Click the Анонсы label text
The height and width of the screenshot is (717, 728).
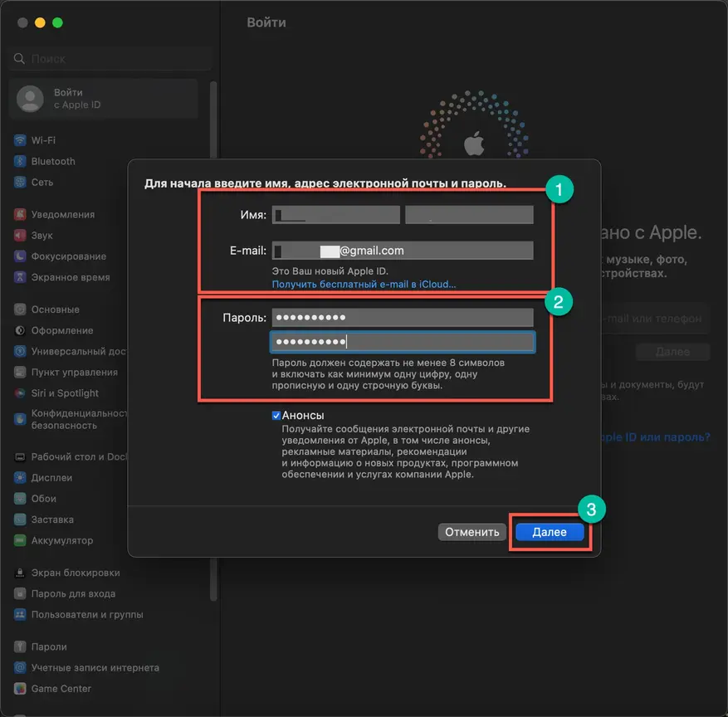click(303, 416)
